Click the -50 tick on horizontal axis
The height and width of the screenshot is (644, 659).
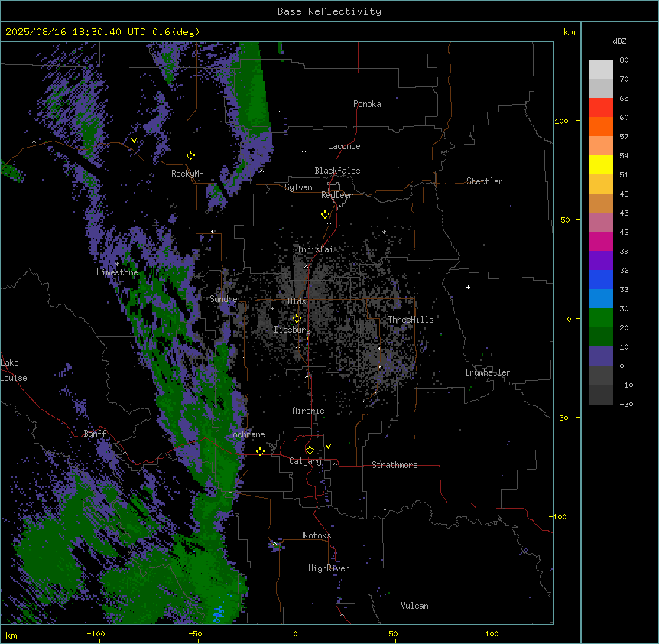coord(195,633)
